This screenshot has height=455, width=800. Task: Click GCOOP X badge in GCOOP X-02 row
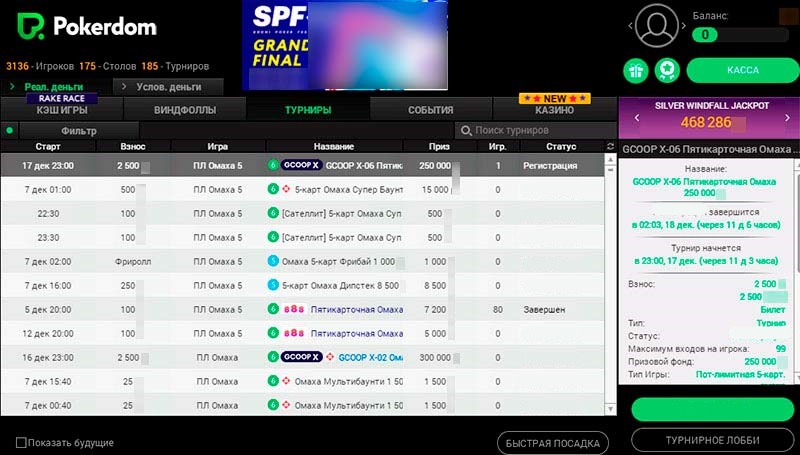pyautogui.click(x=302, y=357)
